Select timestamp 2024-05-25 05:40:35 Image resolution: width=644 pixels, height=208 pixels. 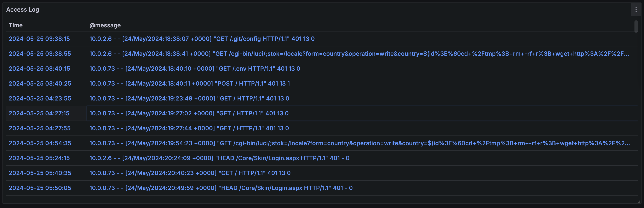click(40, 173)
